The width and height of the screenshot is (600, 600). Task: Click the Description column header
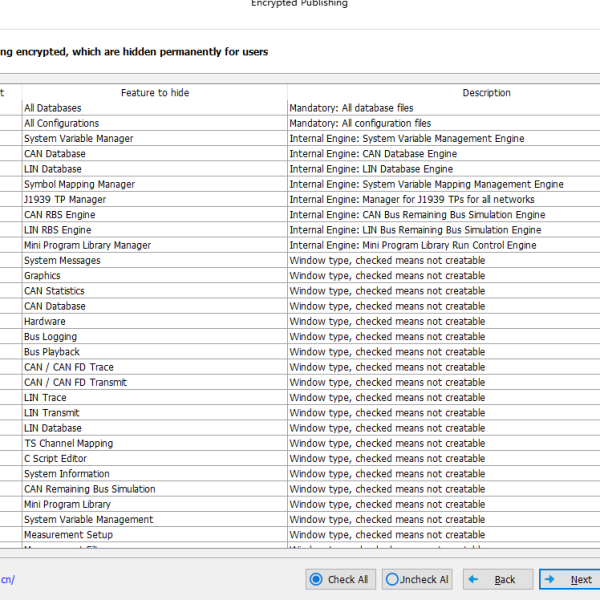click(486, 93)
